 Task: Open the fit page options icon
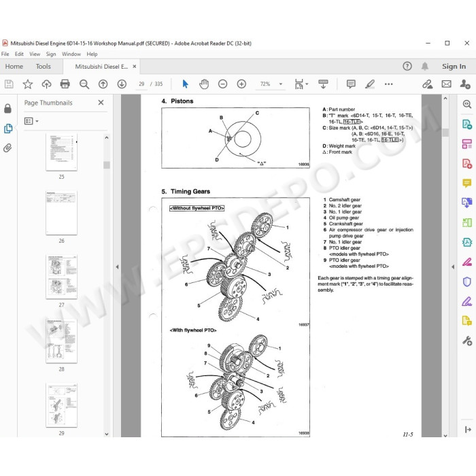coord(301,84)
